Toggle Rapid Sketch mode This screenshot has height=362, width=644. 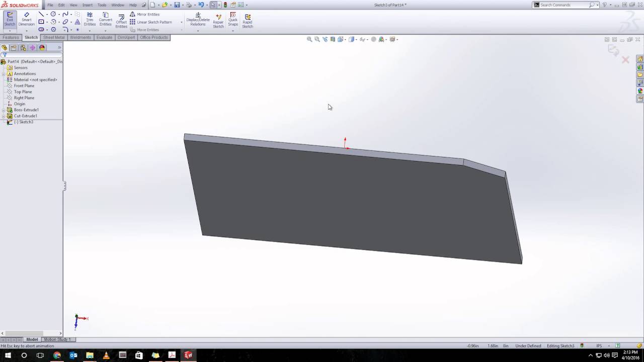pos(248,21)
